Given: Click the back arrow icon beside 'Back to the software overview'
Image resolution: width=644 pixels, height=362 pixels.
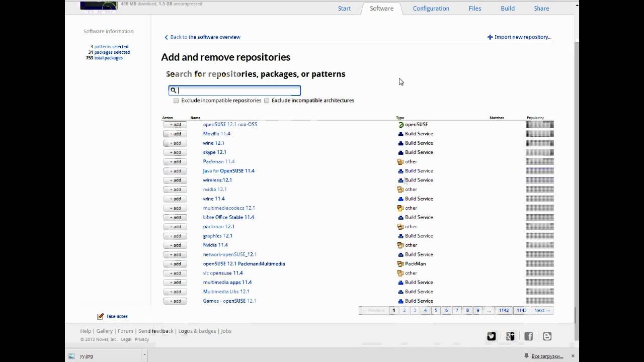Looking at the screenshot, I should tap(166, 37).
